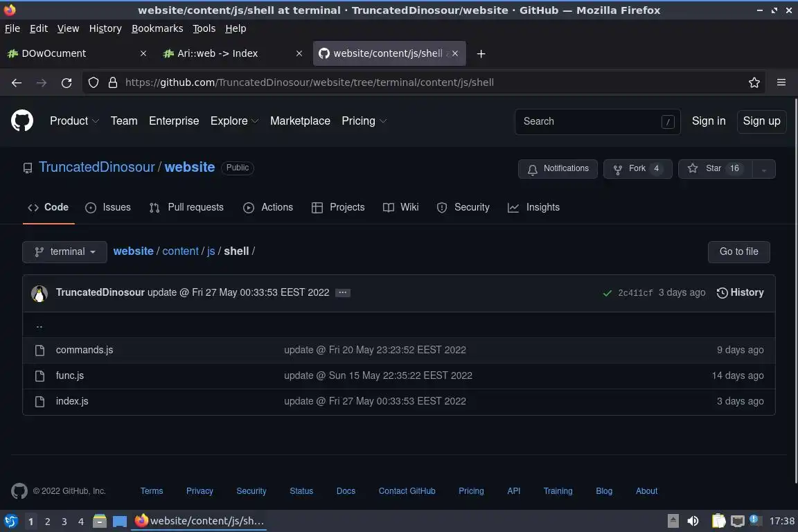
Task: Switch to the Pull requests tab
Action: tap(186, 208)
